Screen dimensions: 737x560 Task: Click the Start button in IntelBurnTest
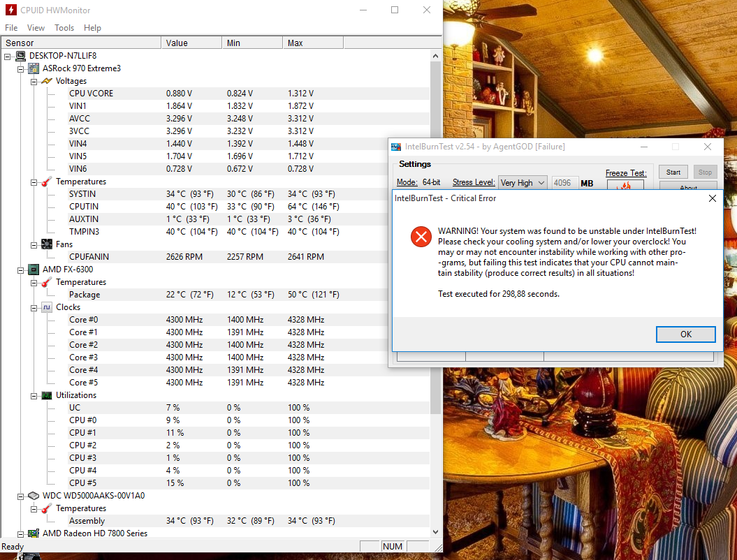pyautogui.click(x=673, y=172)
